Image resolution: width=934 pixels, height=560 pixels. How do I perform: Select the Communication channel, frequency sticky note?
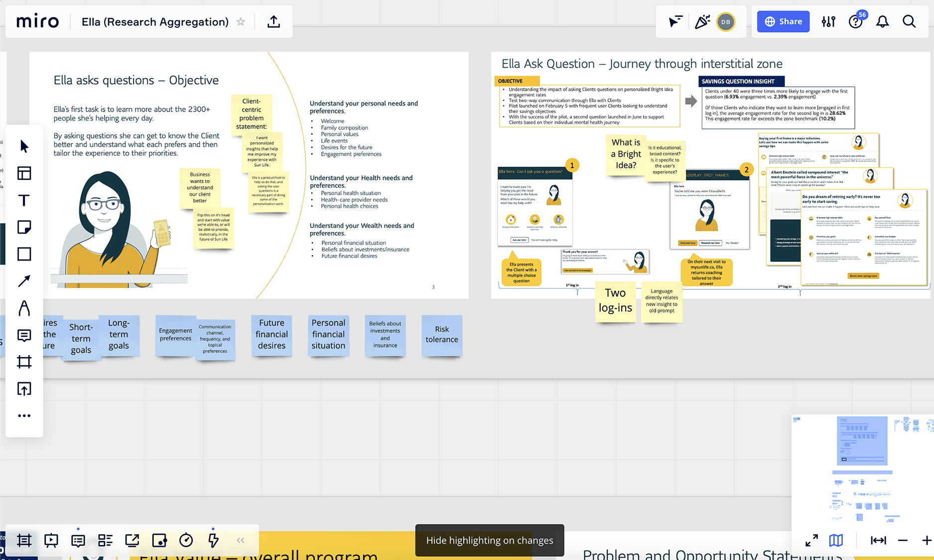[x=215, y=339]
